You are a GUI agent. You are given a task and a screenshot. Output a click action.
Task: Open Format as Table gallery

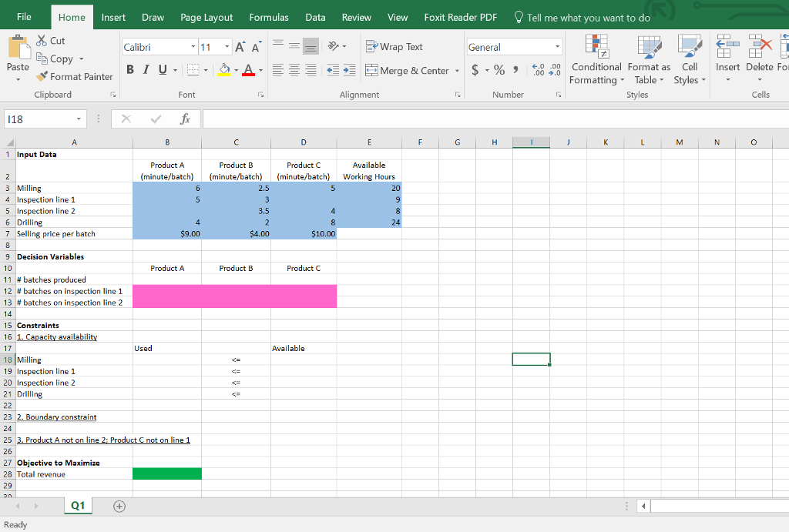[x=649, y=60]
